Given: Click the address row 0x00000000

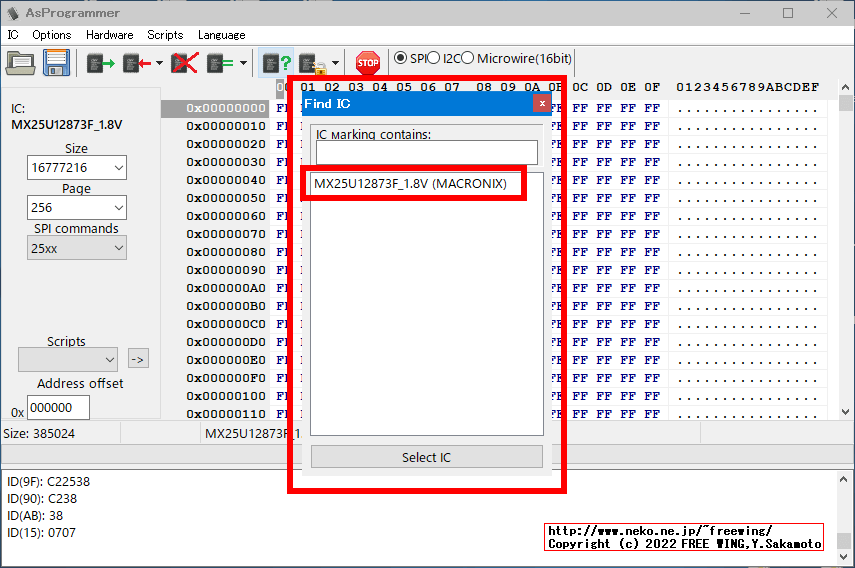Looking at the screenshot, I should click(226, 108).
